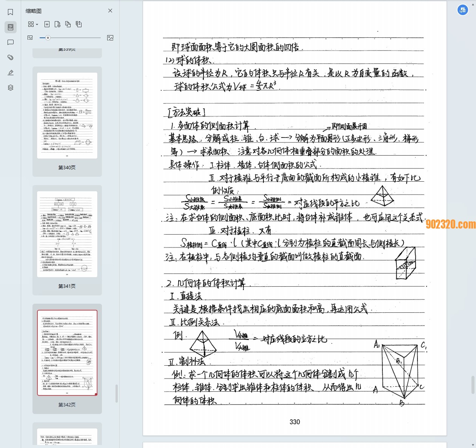The image size is (476, 448).
Task: Open the attachments paperclip panel
Action: coord(11,57)
